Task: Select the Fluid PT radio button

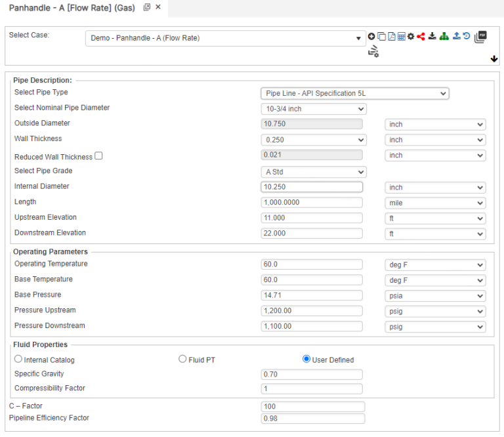Action: click(x=182, y=359)
